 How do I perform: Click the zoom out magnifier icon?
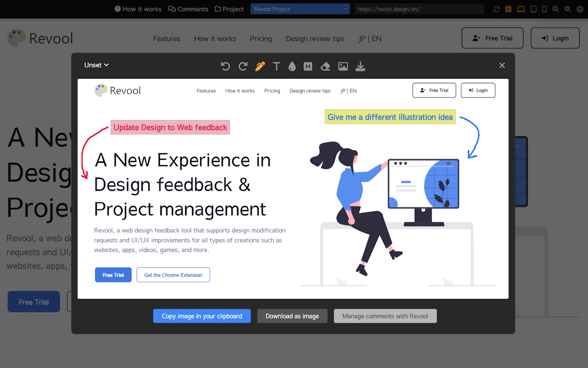(568, 9)
